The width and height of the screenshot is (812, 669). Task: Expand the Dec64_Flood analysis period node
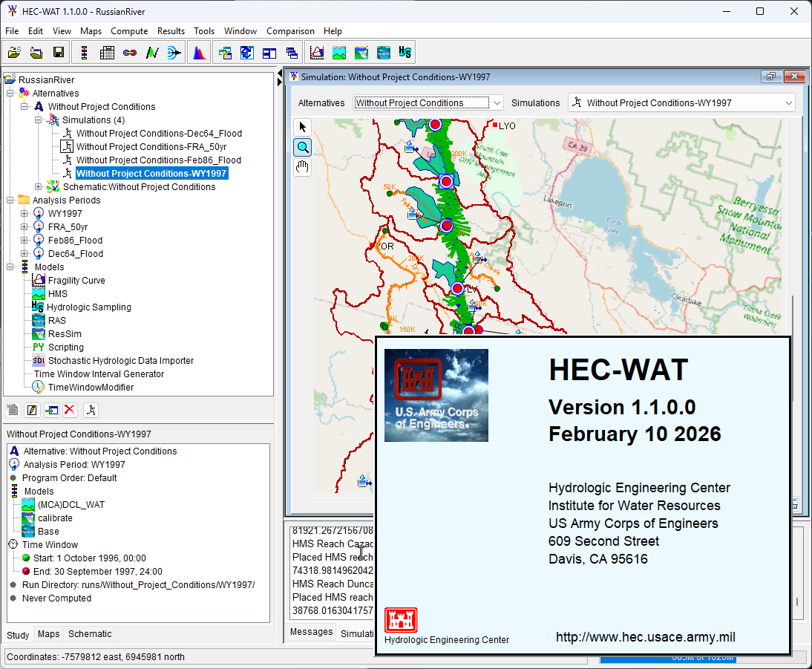pos(24,253)
